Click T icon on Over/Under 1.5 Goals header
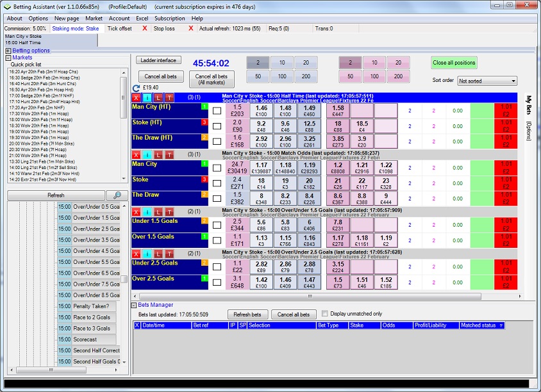541x392 pixels. (x=169, y=211)
